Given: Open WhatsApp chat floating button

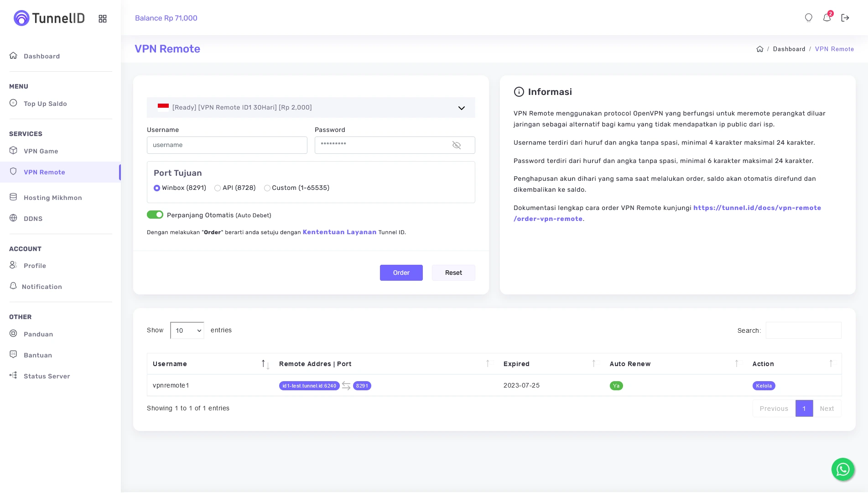Looking at the screenshot, I should [842, 469].
